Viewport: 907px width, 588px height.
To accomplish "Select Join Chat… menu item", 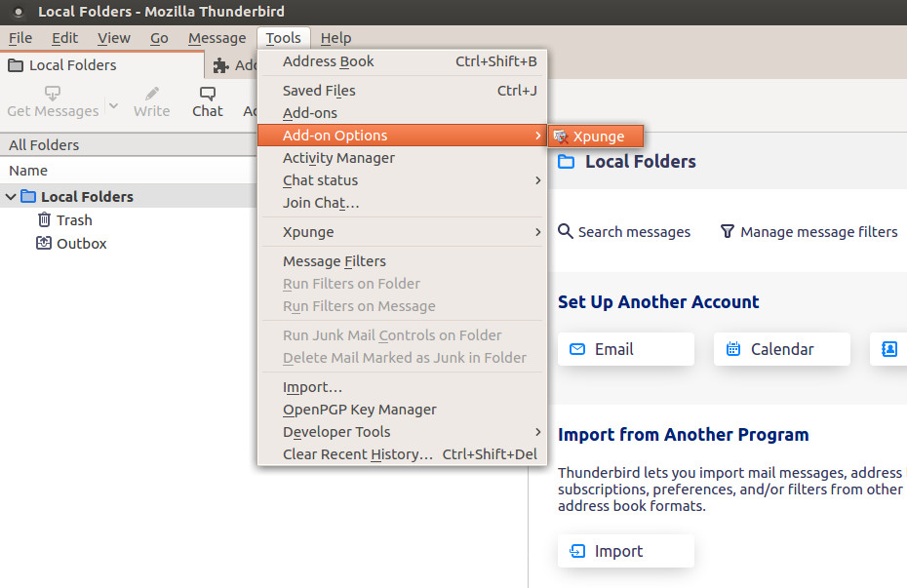I will click(x=402, y=203).
